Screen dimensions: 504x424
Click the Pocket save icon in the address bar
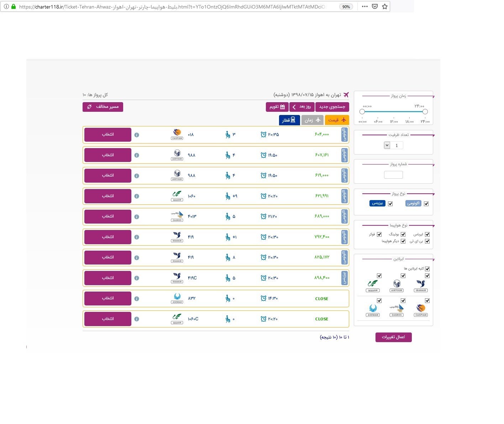tap(375, 6)
